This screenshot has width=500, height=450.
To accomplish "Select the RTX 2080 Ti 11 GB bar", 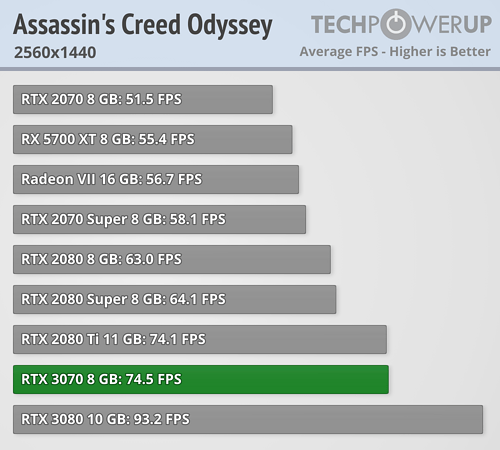I will pos(200,339).
